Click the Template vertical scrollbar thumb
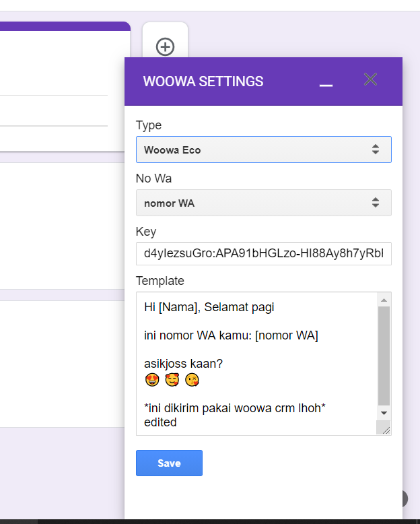This screenshot has width=420, height=524. tap(384, 356)
